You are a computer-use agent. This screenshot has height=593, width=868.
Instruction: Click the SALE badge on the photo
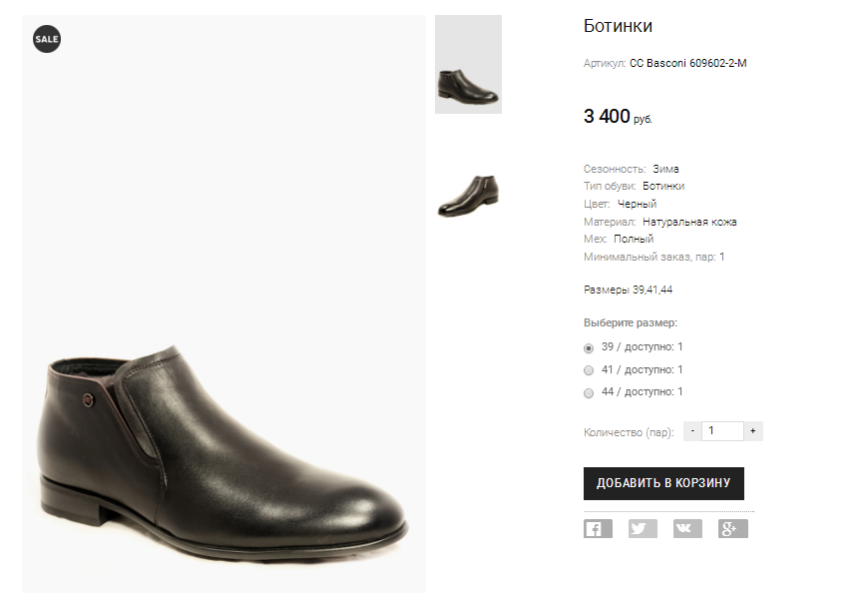point(47,39)
